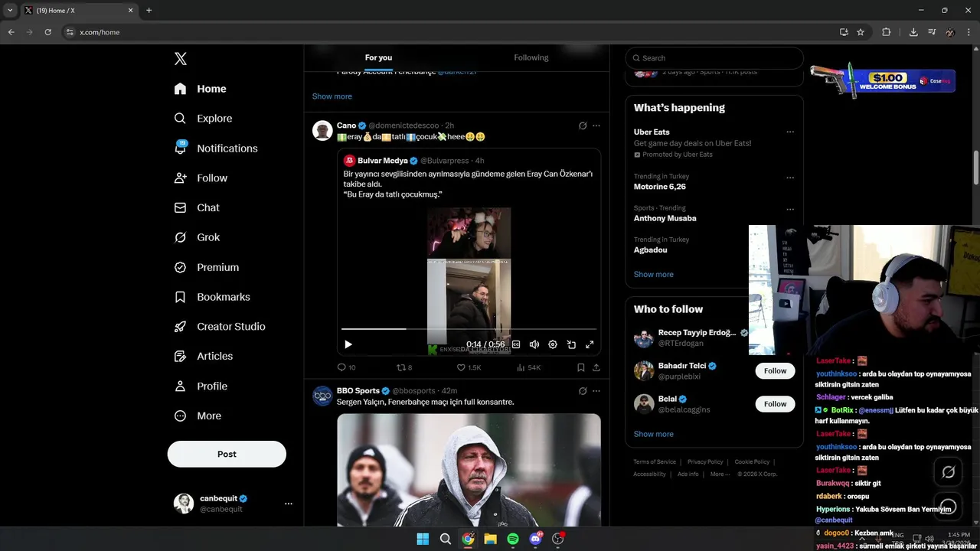Click the Bookmarks icon in sidebar
Viewport: 980px width, 551px height.
pyautogui.click(x=181, y=297)
